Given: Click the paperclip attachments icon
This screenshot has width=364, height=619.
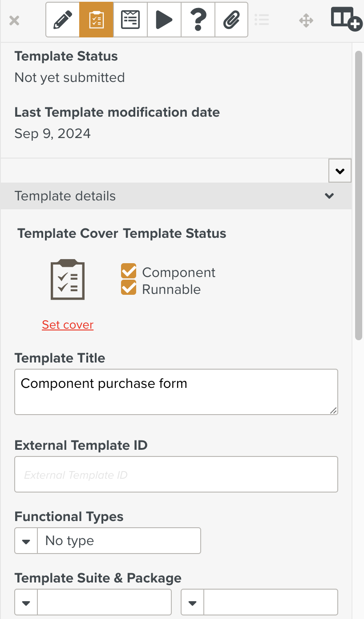Looking at the screenshot, I should (x=231, y=20).
